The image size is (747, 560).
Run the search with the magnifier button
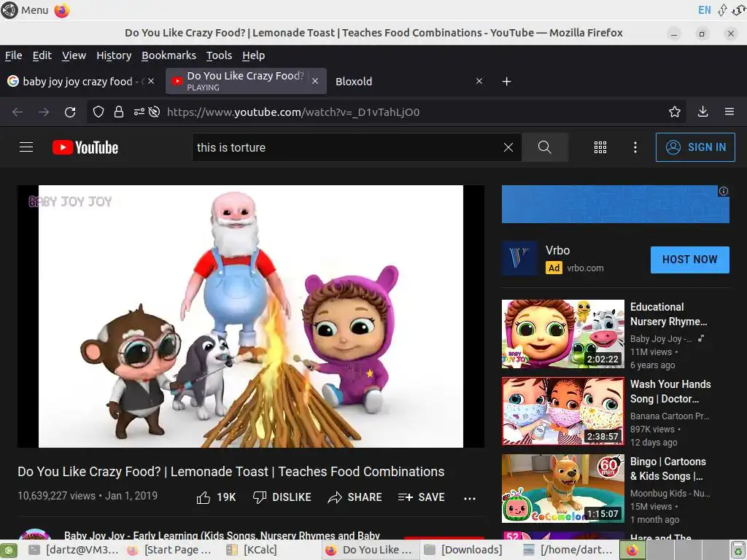pyautogui.click(x=544, y=147)
